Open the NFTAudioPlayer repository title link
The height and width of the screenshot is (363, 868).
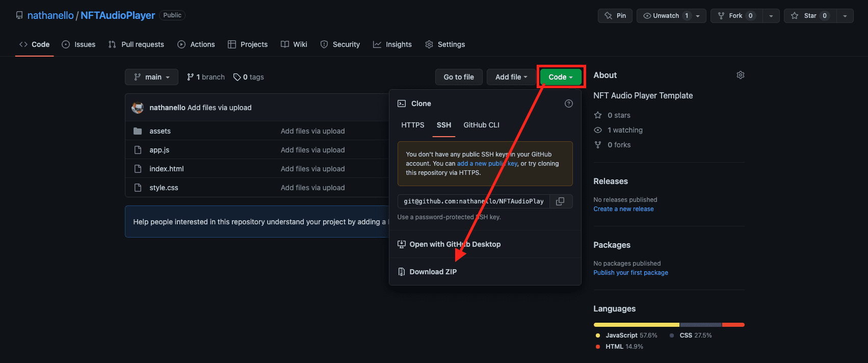tap(118, 15)
